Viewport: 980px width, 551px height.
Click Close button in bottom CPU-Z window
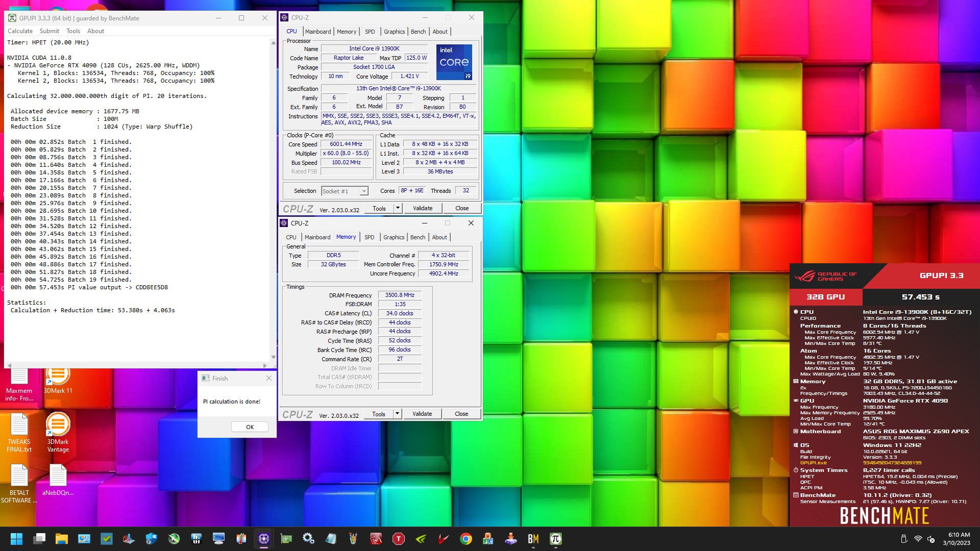tap(461, 414)
